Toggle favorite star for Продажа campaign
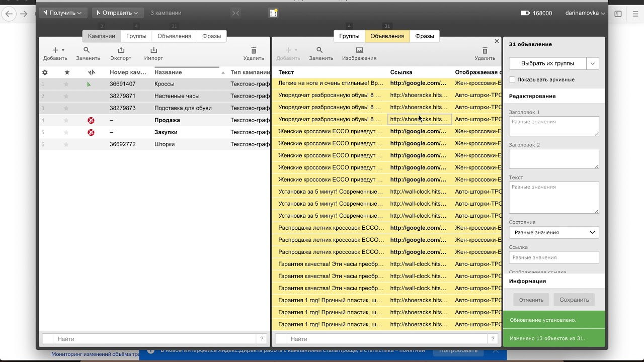 coord(66,120)
